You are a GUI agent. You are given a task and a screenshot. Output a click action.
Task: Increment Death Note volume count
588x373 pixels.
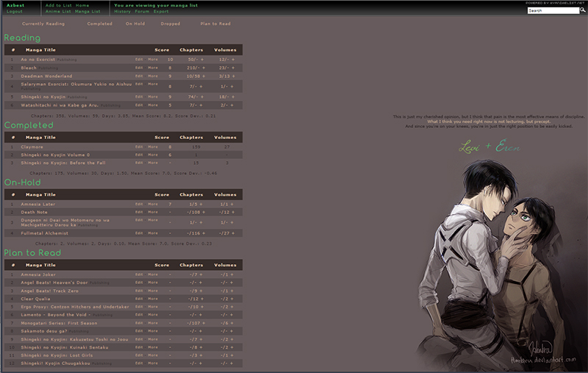[x=233, y=213]
